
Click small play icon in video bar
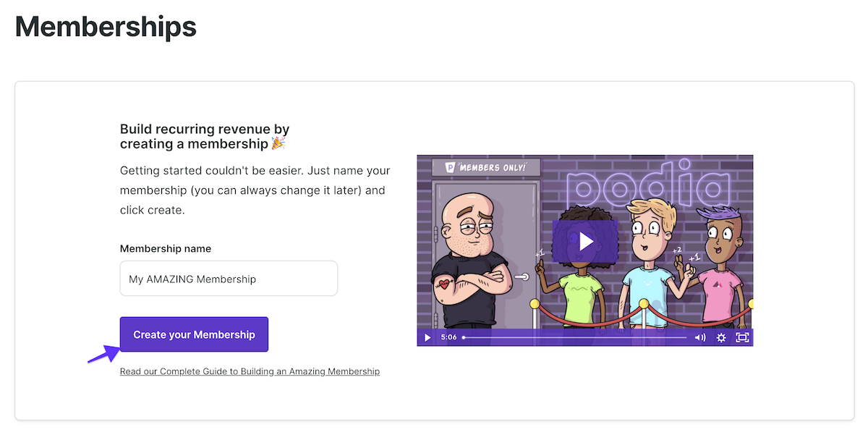coord(427,337)
